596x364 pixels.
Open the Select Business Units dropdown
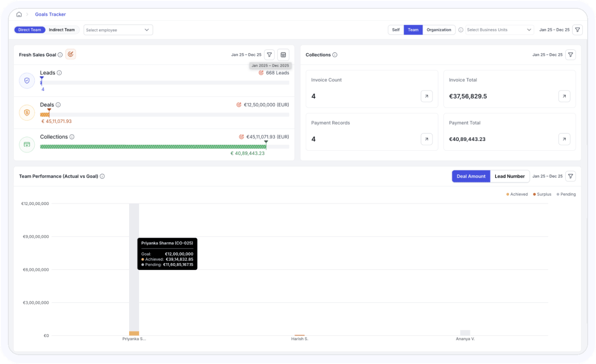(x=499, y=30)
